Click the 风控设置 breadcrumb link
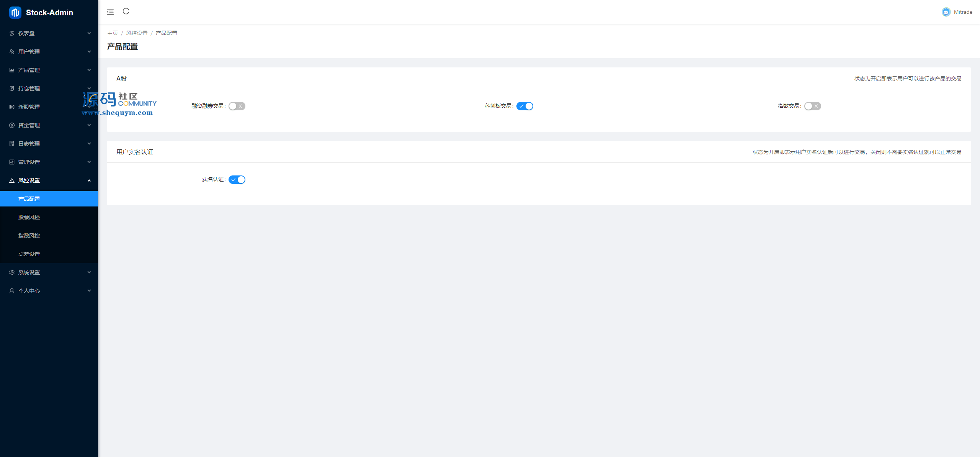The image size is (980, 457). (137, 33)
